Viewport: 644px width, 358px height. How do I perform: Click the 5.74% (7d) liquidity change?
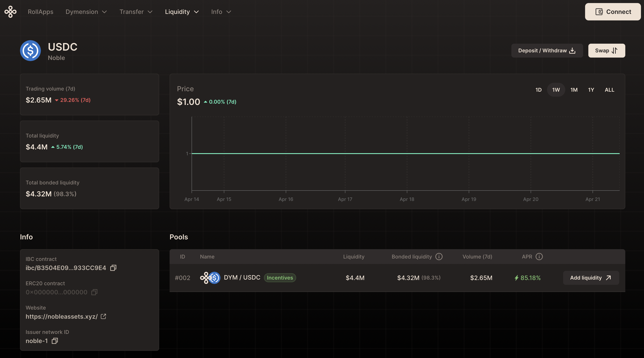pyautogui.click(x=67, y=147)
